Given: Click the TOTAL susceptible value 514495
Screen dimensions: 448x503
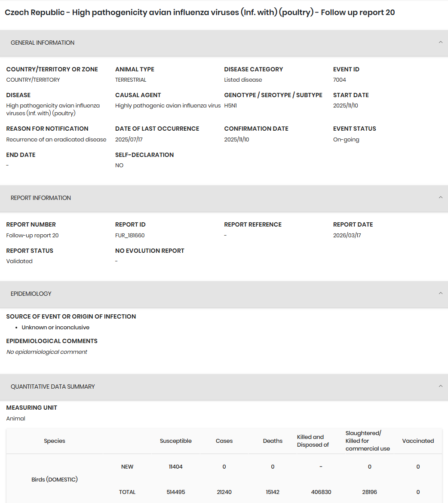Looking at the screenshot, I should tap(175, 492).
